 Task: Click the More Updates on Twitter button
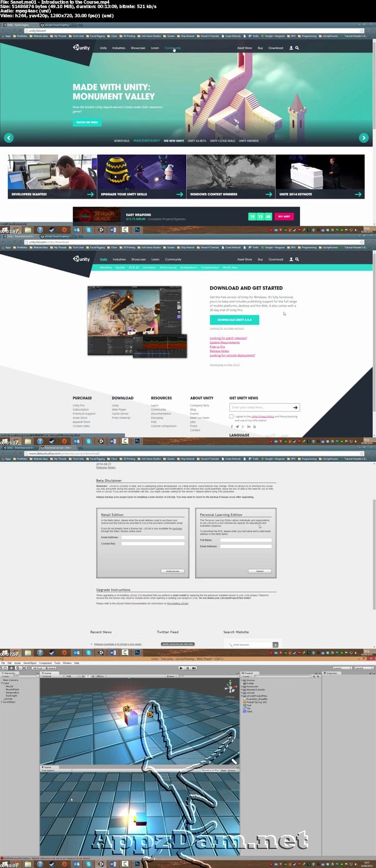pos(177,644)
